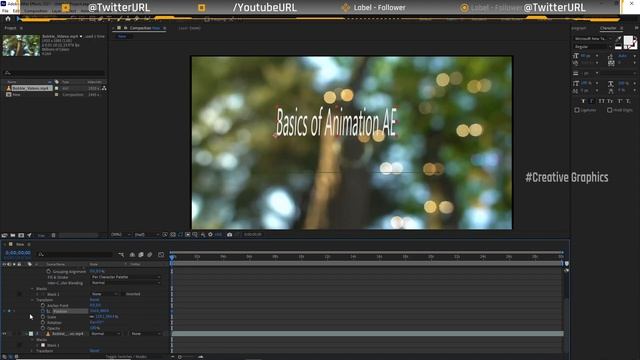The height and width of the screenshot is (360, 640).
Task: Enable Motion Blur in the timeline header
Action: coord(150,255)
